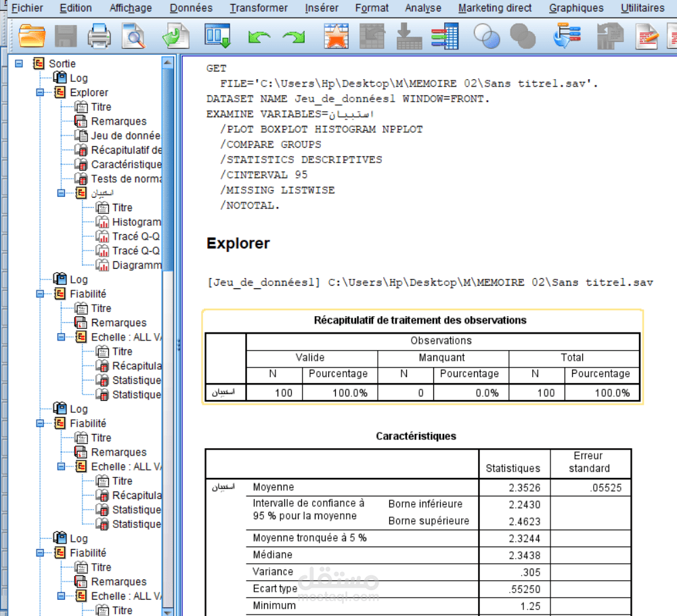This screenshot has height=616, width=677.
Task: Select the Récapitulatif de traitement table
Action: click(422, 357)
